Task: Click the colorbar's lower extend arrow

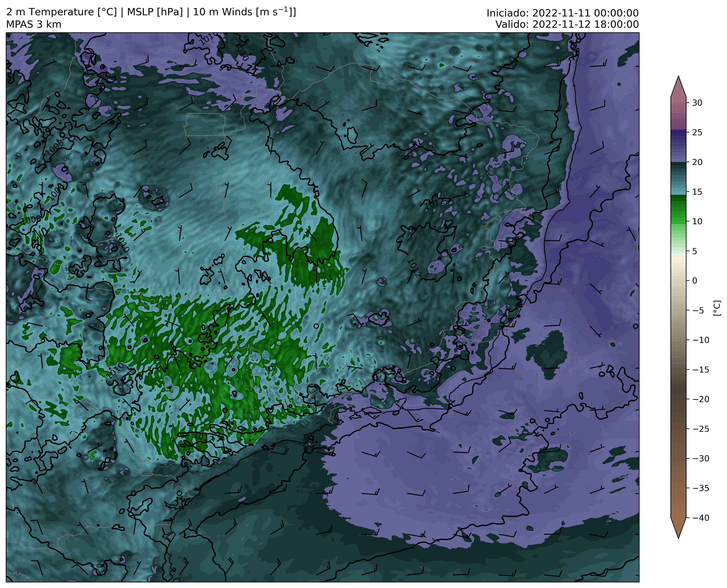Action: coord(678,528)
